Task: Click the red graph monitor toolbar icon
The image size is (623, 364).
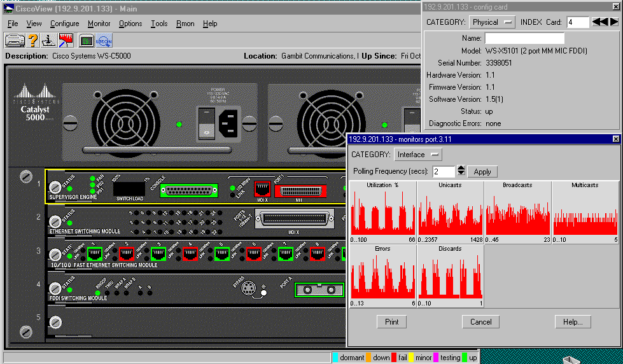Action: point(66,41)
